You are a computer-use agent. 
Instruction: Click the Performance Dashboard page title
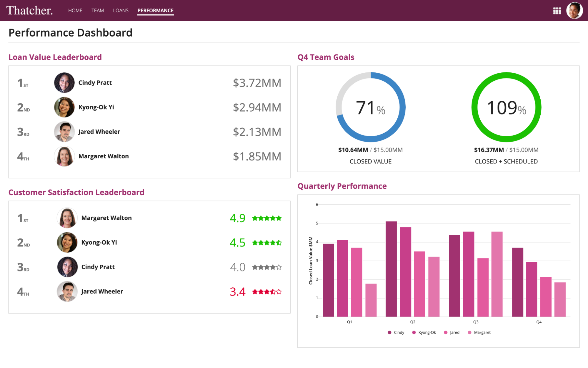tap(70, 33)
